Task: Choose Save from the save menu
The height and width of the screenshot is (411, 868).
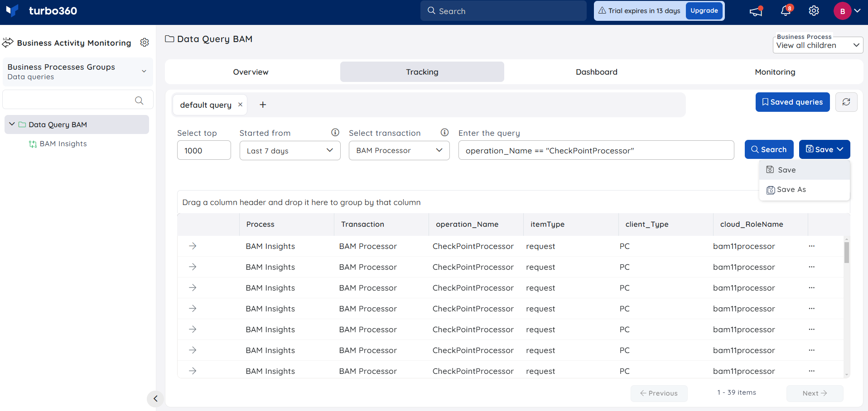Action: [805, 170]
